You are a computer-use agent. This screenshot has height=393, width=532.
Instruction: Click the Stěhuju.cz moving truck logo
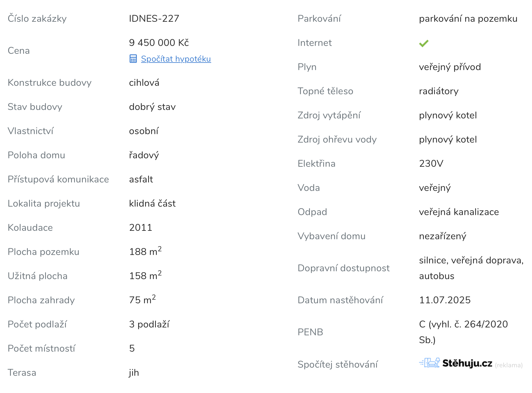coord(429,362)
